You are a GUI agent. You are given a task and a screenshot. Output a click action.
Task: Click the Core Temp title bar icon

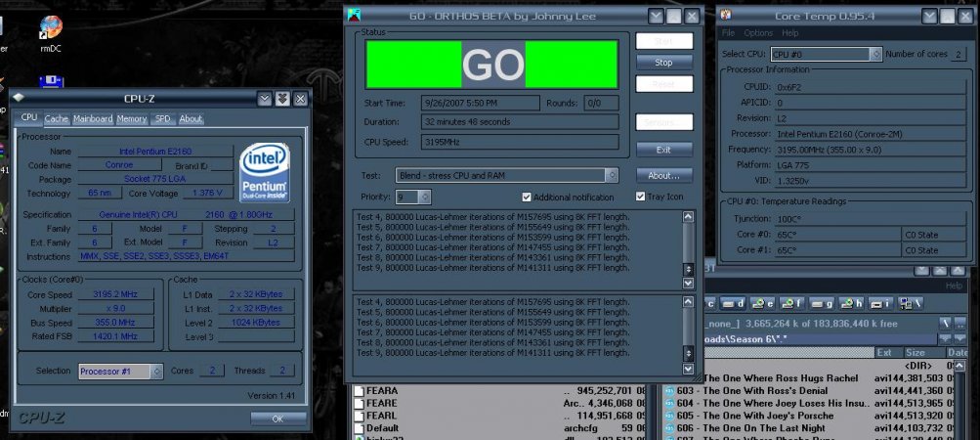tap(726, 15)
